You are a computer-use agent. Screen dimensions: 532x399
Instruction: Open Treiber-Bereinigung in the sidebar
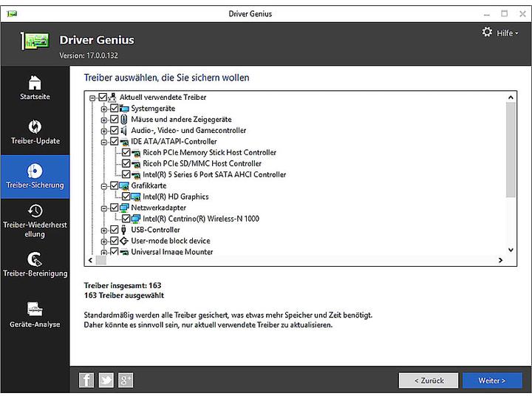(35, 265)
